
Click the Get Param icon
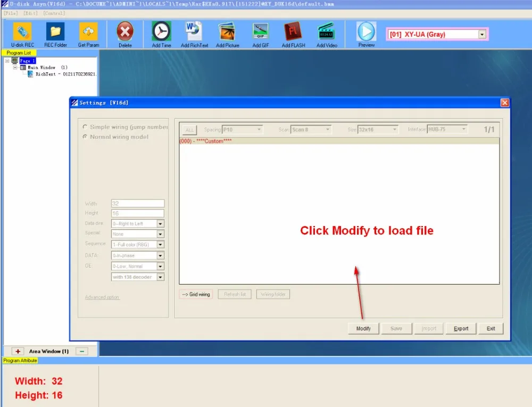point(88,31)
